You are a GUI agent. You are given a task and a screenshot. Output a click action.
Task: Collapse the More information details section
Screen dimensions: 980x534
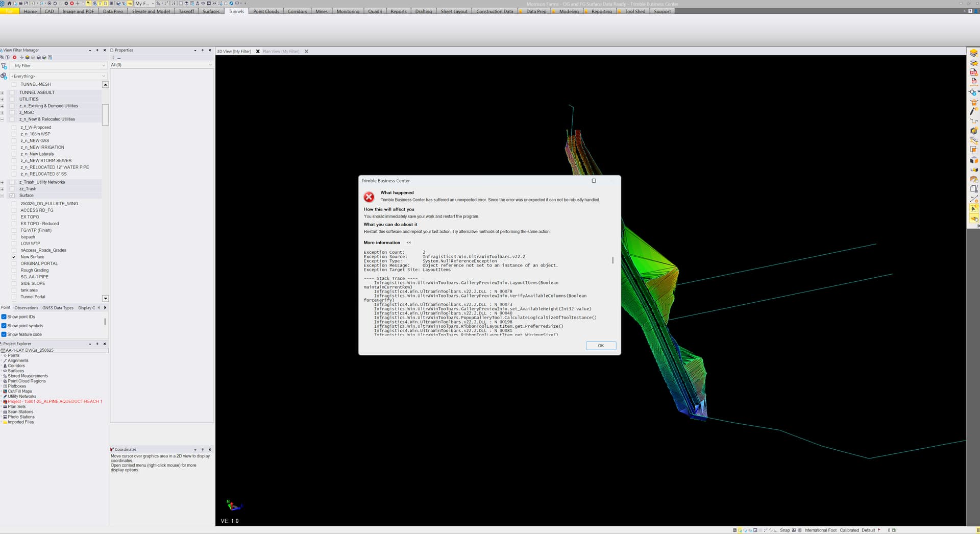(x=408, y=242)
